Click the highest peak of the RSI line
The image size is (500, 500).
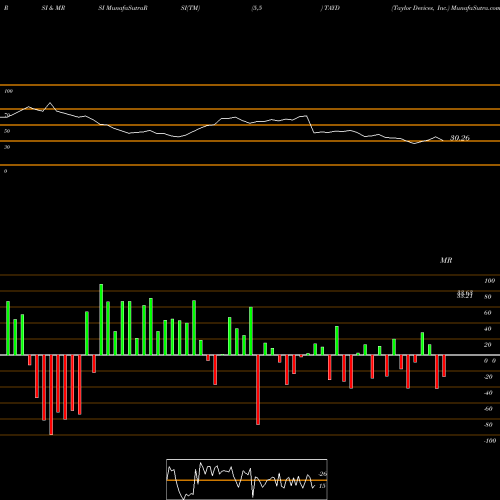pyautogui.click(x=50, y=103)
